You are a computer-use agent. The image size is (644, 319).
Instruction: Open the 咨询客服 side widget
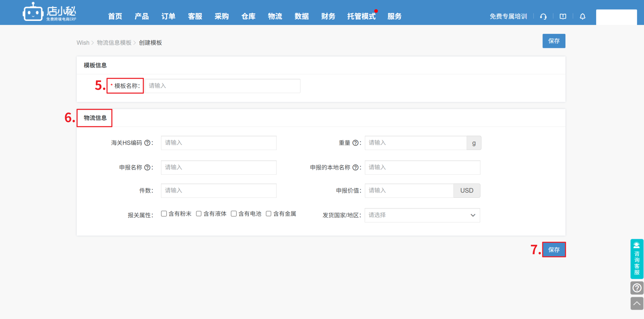pos(637,259)
